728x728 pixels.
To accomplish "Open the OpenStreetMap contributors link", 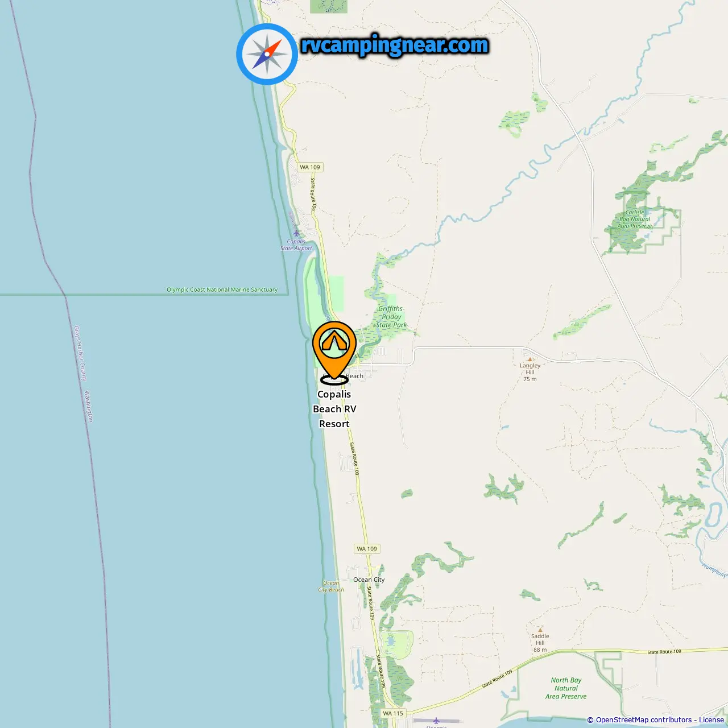I will point(644,720).
